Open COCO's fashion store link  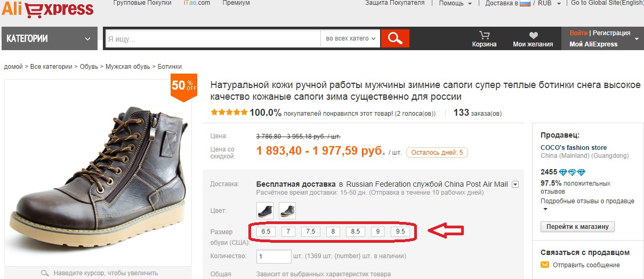tap(574, 148)
